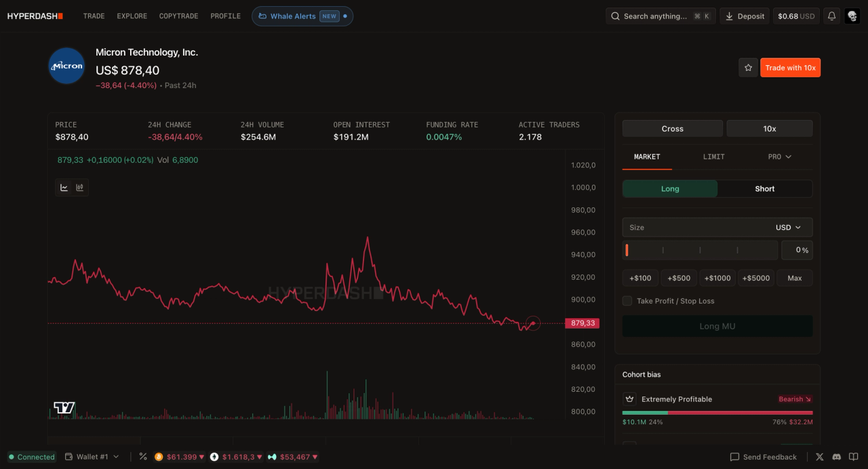
Task: Add $1000 to order size
Action: (x=717, y=278)
